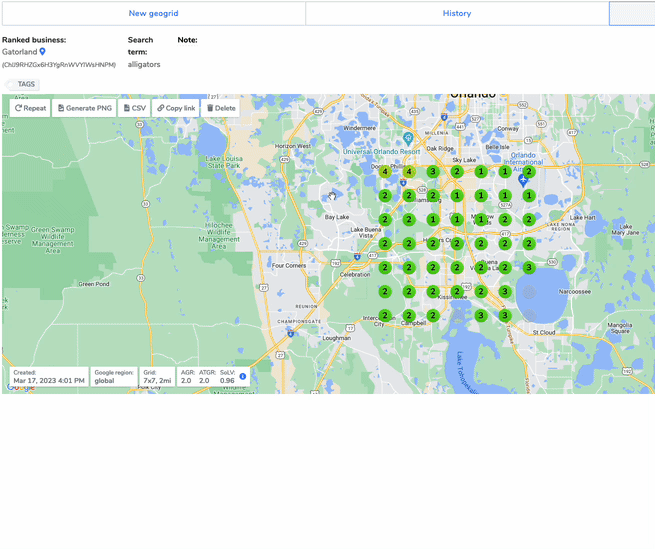Click the Gatorland place ID text

pyautogui.click(x=59, y=65)
